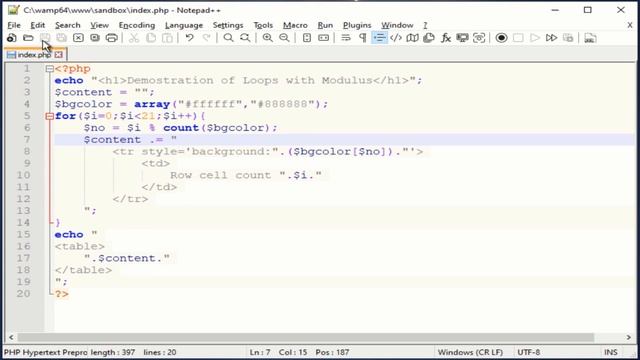
Task: Click the horizontal scrollbar thumb
Action: pyautogui.click(x=306, y=338)
